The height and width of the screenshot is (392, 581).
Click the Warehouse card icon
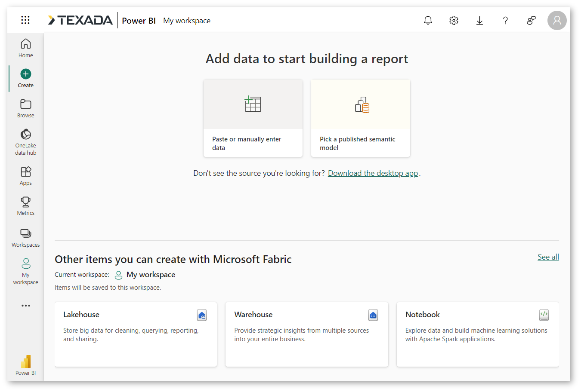click(x=373, y=315)
